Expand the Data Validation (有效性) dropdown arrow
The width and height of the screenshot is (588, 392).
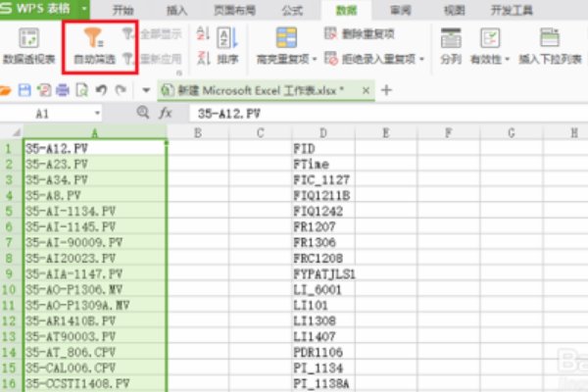coord(508,59)
